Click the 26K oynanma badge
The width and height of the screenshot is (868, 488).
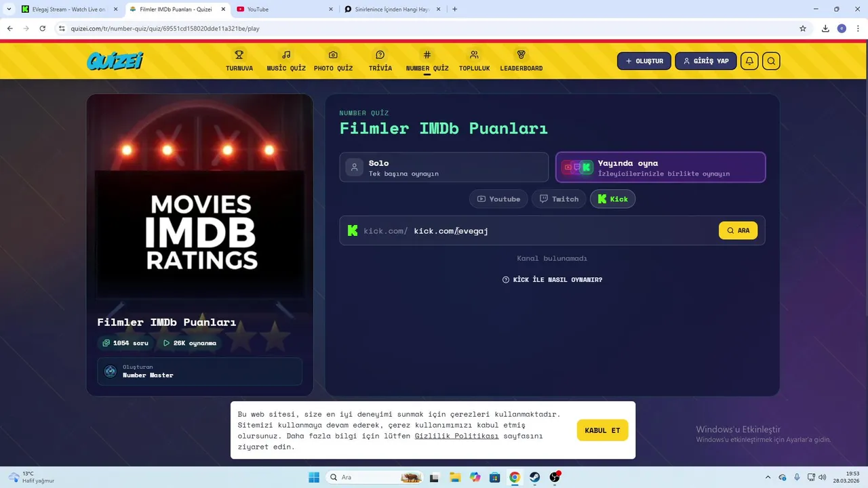point(190,343)
